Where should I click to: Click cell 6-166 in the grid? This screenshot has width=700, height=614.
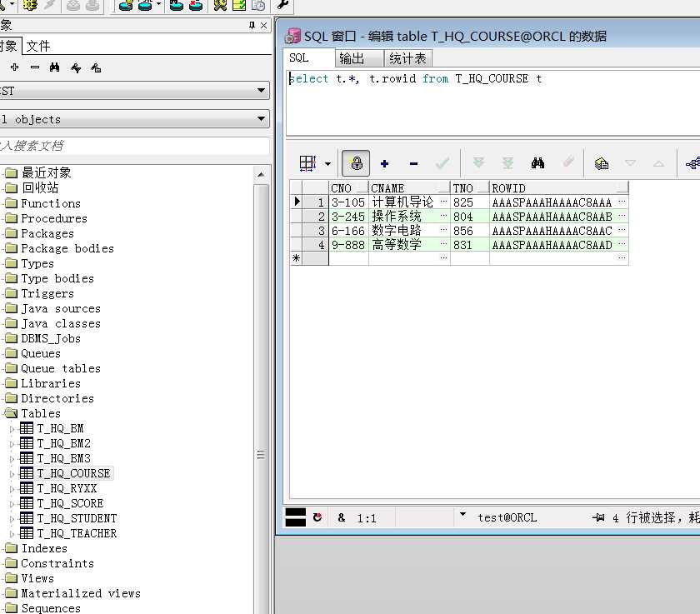348,231
